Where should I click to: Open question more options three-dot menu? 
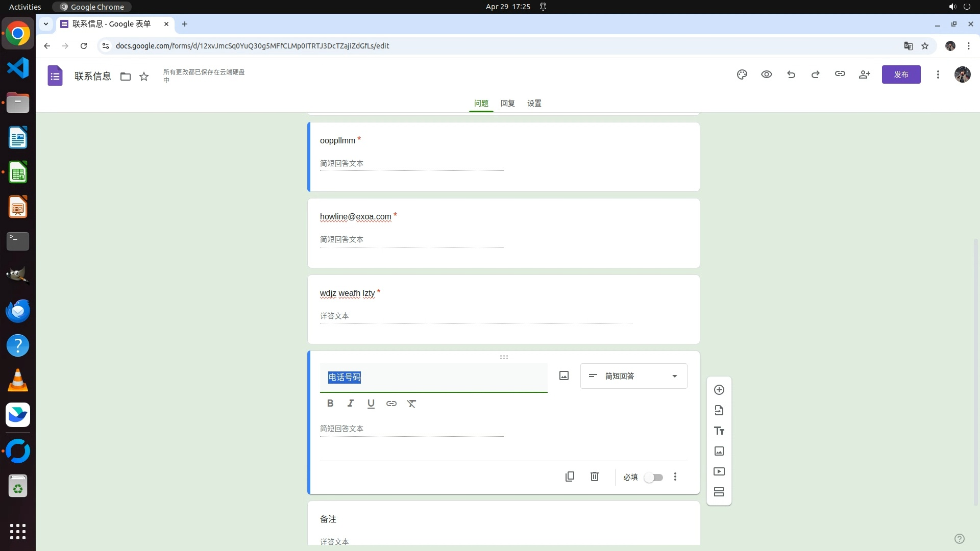pos(675,477)
